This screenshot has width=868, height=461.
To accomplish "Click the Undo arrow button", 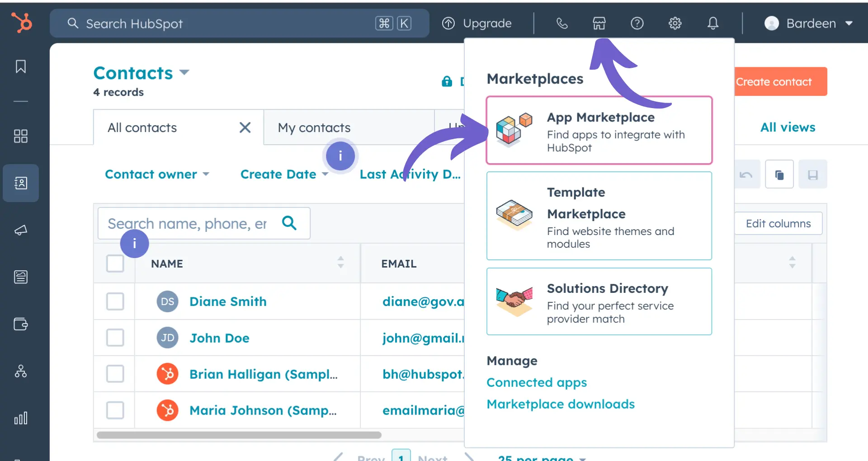I will [746, 174].
